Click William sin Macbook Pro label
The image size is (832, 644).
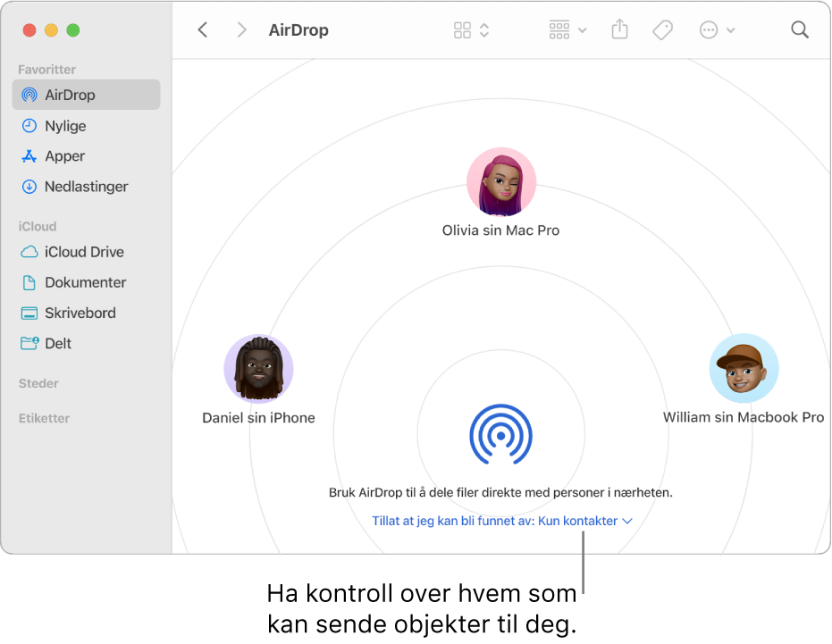(744, 417)
